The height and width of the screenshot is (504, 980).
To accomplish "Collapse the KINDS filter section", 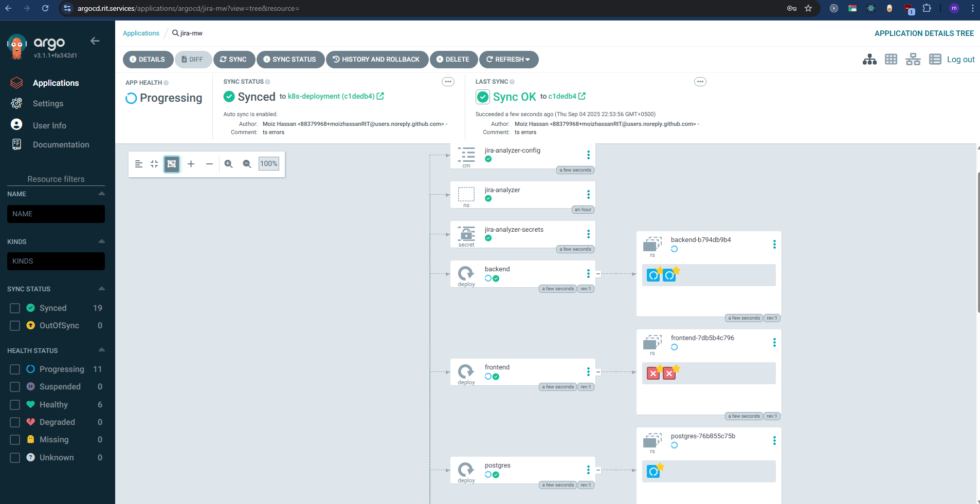I will (x=101, y=241).
